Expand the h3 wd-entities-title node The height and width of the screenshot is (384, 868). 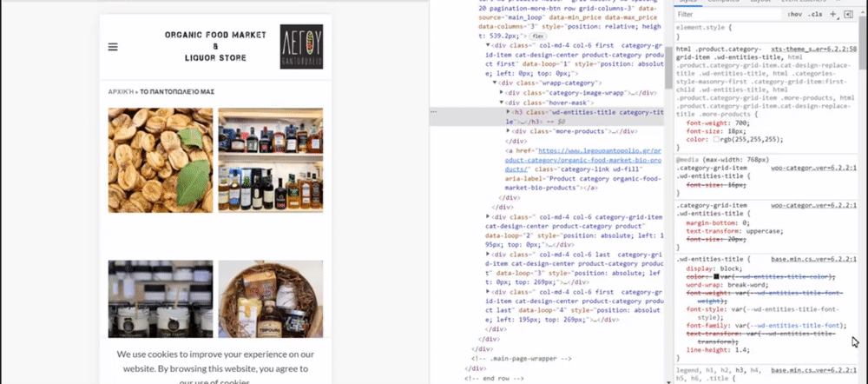(x=508, y=112)
